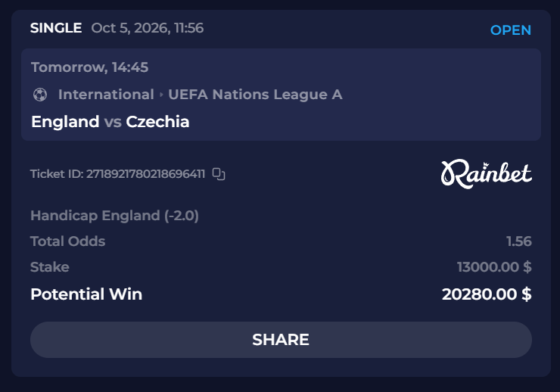Click the Rainbet logo
Image resolution: width=560 pixels, height=392 pixels.
(487, 174)
